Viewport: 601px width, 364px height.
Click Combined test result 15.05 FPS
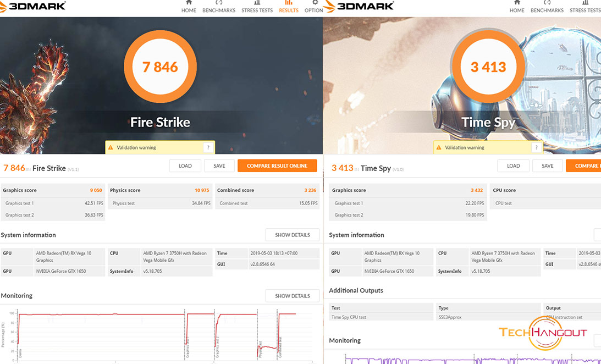coord(308,203)
